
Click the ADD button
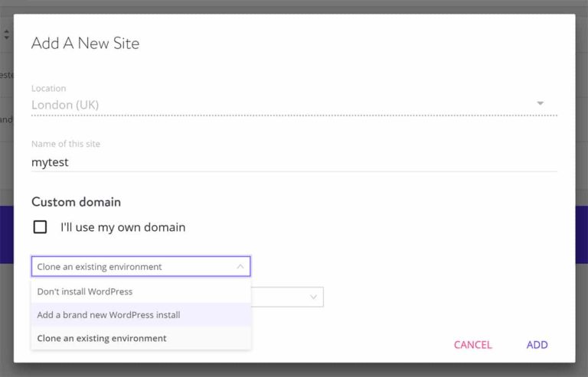click(x=537, y=345)
